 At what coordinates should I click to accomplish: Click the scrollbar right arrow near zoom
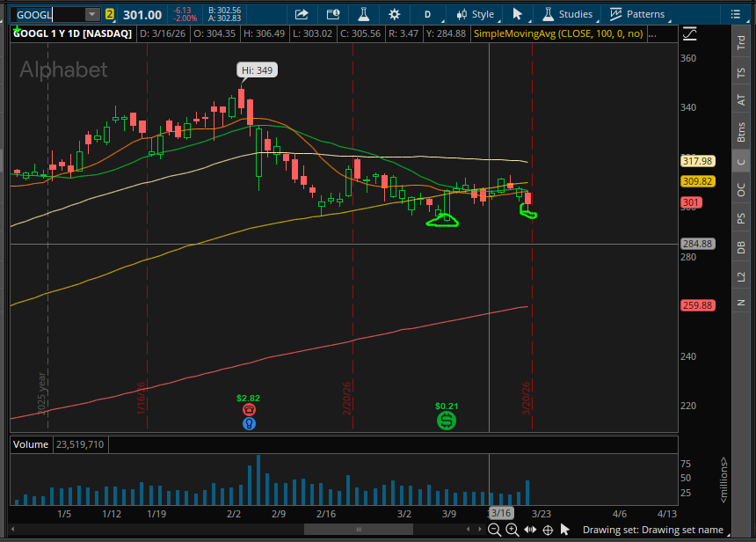480,530
